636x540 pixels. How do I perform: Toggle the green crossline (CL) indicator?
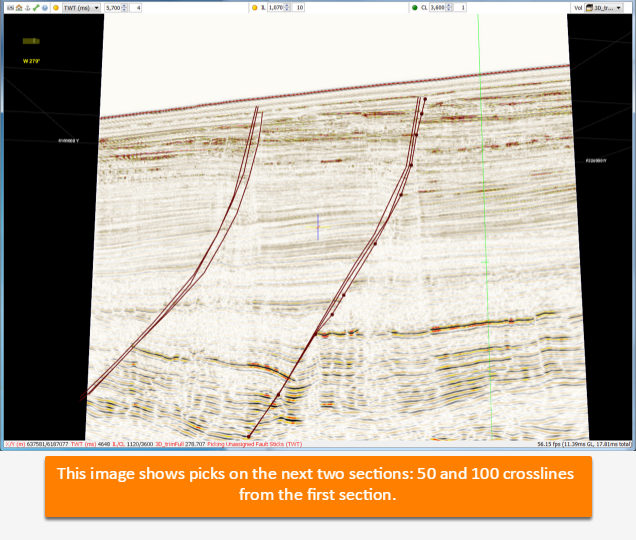click(415, 8)
